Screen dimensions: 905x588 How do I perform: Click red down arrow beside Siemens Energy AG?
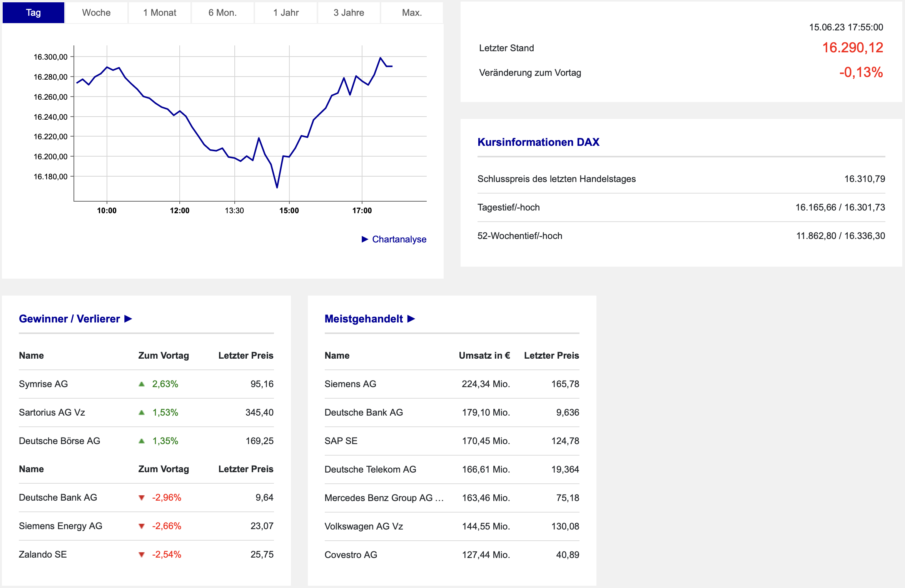click(x=142, y=526)
